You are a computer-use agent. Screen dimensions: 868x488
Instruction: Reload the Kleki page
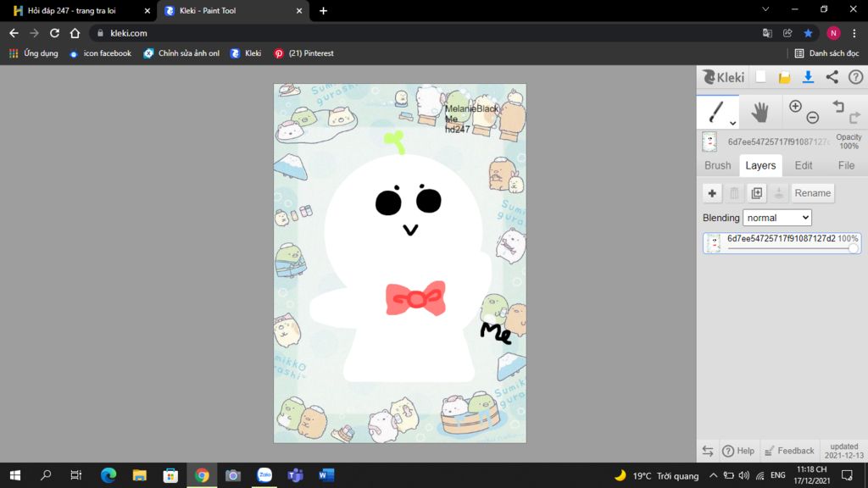coord(54,33)
